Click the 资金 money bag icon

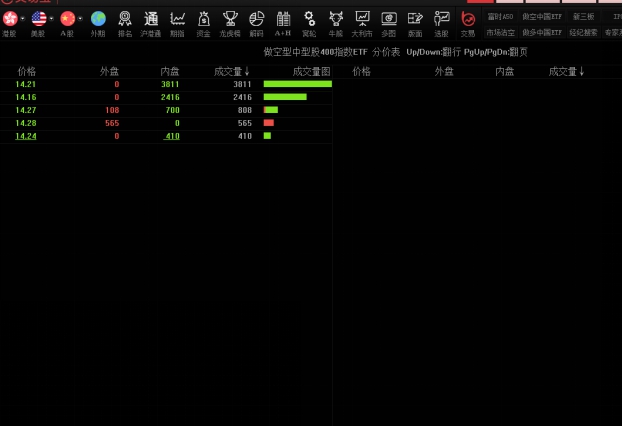point(204,20)
